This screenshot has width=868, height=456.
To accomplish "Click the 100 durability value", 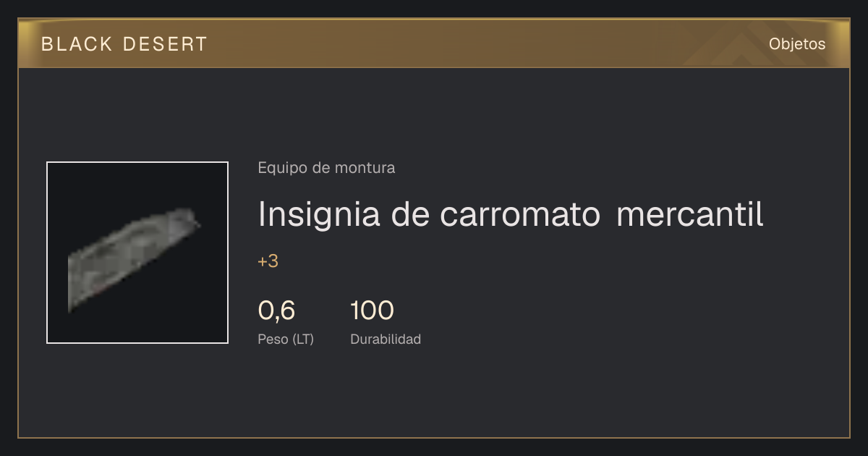I will tap(372, 311).
